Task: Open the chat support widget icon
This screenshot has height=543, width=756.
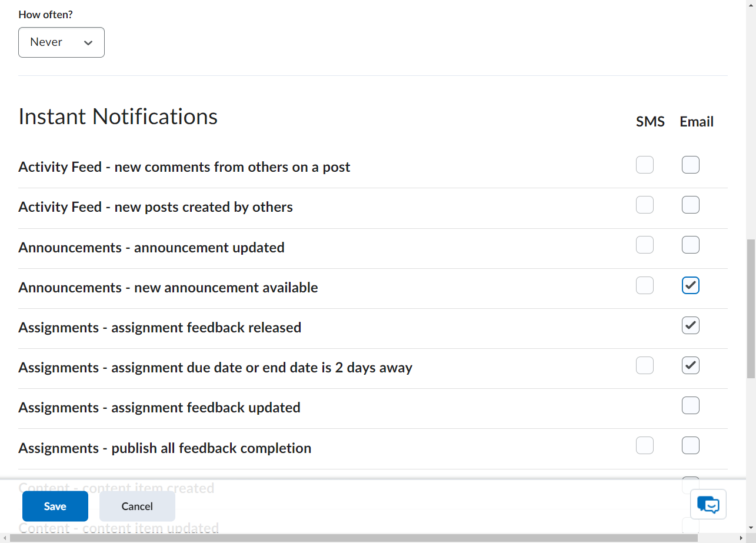Action: [x=708, y=504]
